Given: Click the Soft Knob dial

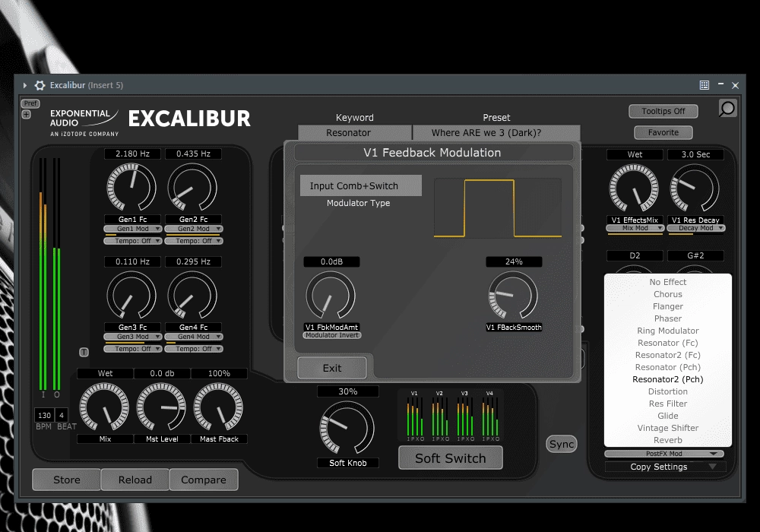Looking at the screenshot, I should point(347,428).
